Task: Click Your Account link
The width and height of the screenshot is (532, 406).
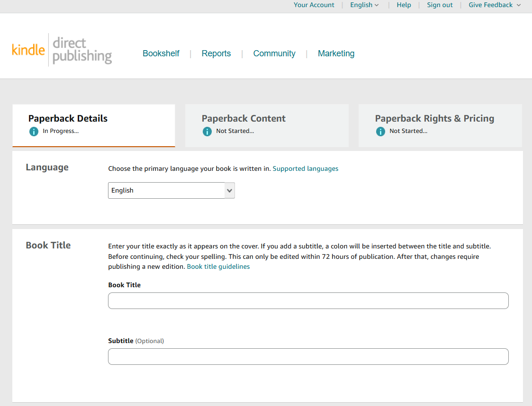Action: click(314, 5)
